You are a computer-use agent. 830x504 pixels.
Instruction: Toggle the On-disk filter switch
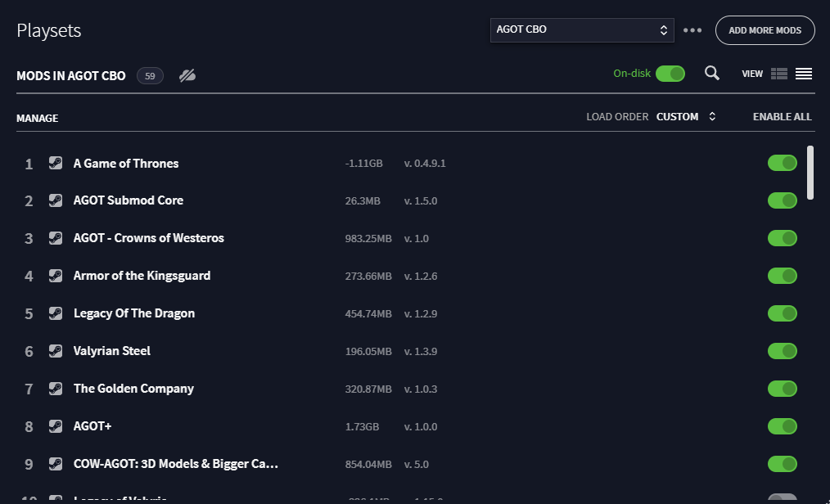click(x=670, y=74)
